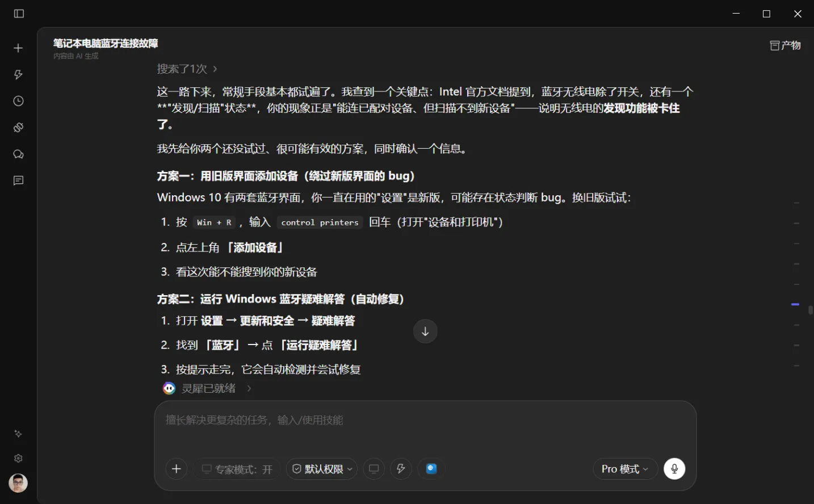Toggle the sidebar panel icon at top-left
The width and height of the screenshot is (814, 504).
click(19, 14)
